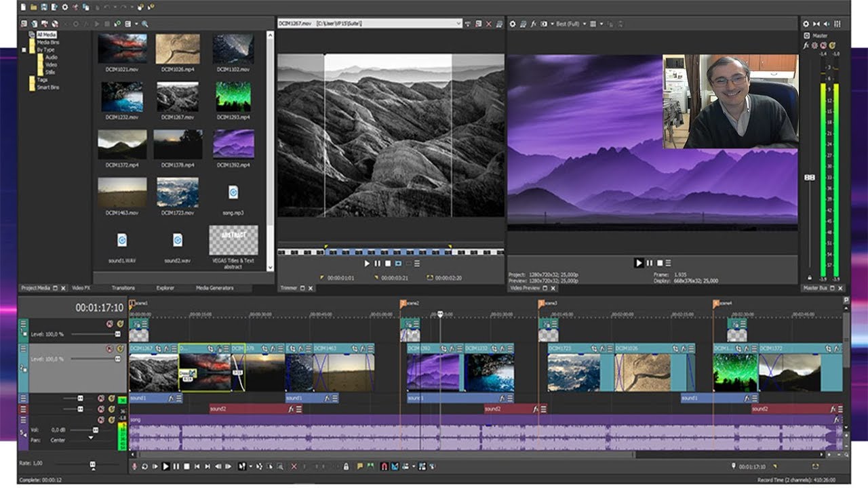Stop timeline playback
This screenshot has height=488, width=868.
(x=186, y=466)
